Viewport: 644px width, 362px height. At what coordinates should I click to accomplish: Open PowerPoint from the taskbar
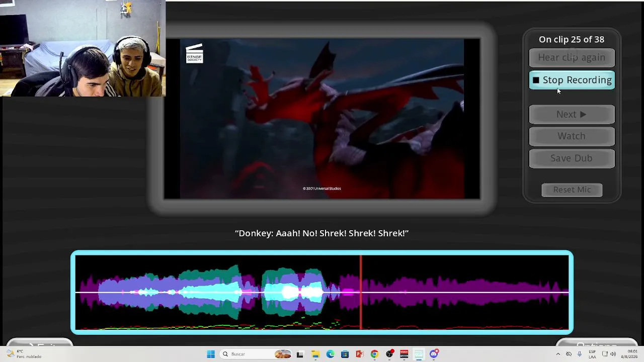[x=360, y=354]
